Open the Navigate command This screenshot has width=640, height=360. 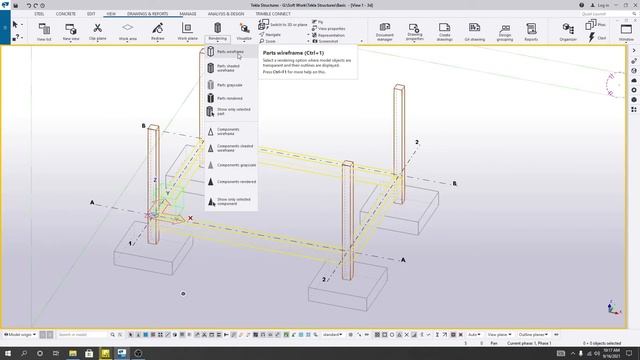pos(270,35)
